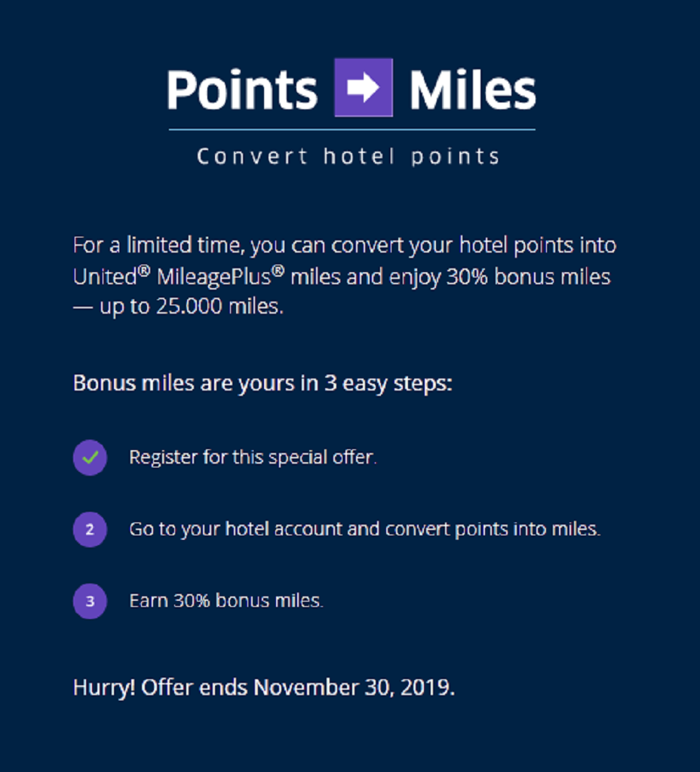Select the "Points" logo word
700x772 pixels.
coord(242,90)
